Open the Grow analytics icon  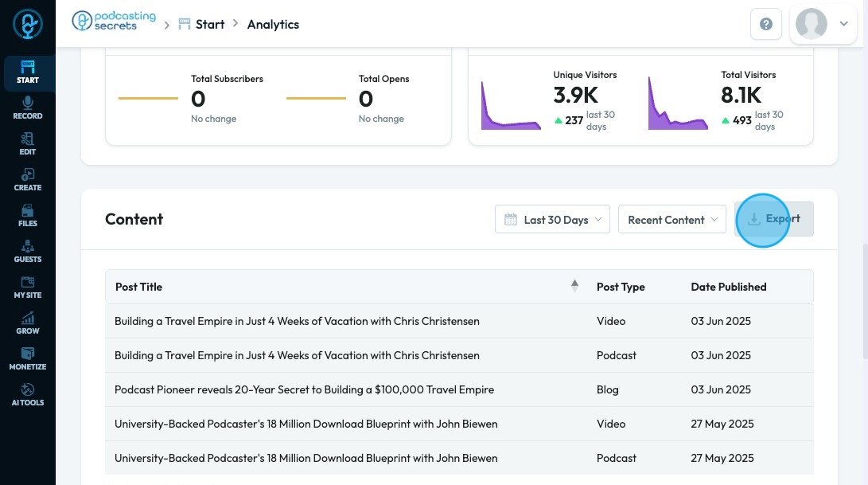(x=28, y=323)
